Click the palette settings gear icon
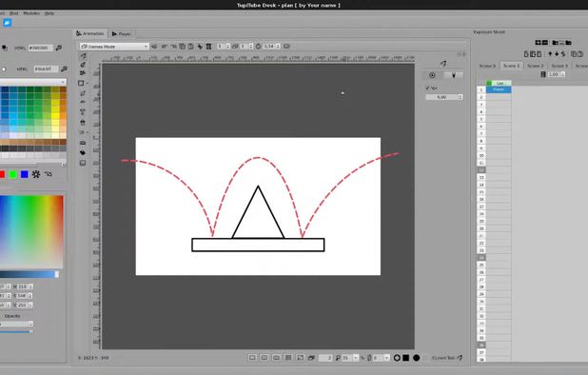Image resolution: width=588 pixels, height=375 pixels. click(x=36, y=174)
